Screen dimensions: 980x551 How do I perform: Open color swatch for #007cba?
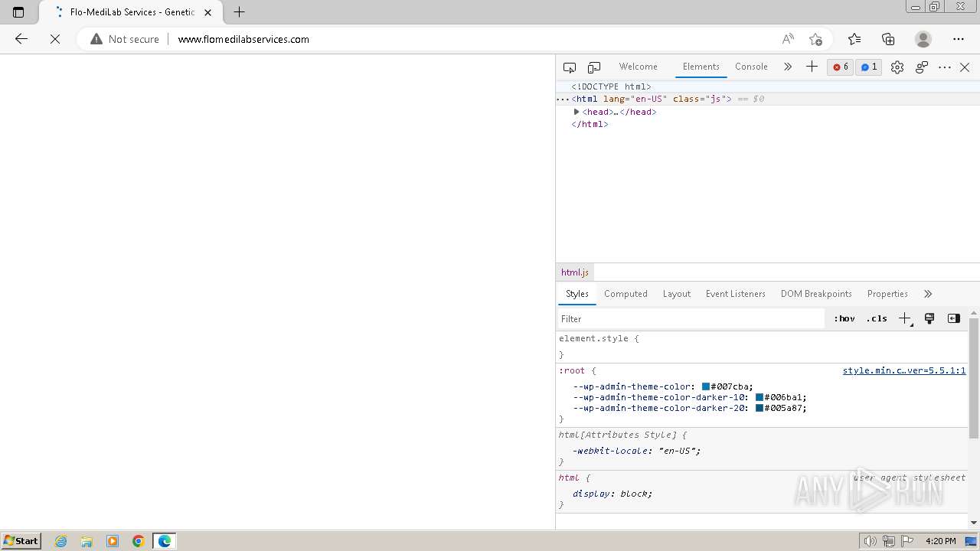706,387
